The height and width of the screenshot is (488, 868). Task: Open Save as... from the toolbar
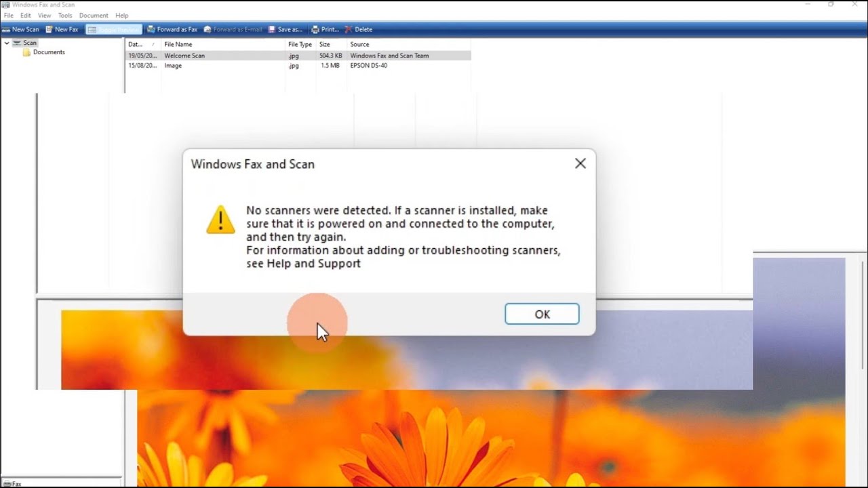[285, 29]
